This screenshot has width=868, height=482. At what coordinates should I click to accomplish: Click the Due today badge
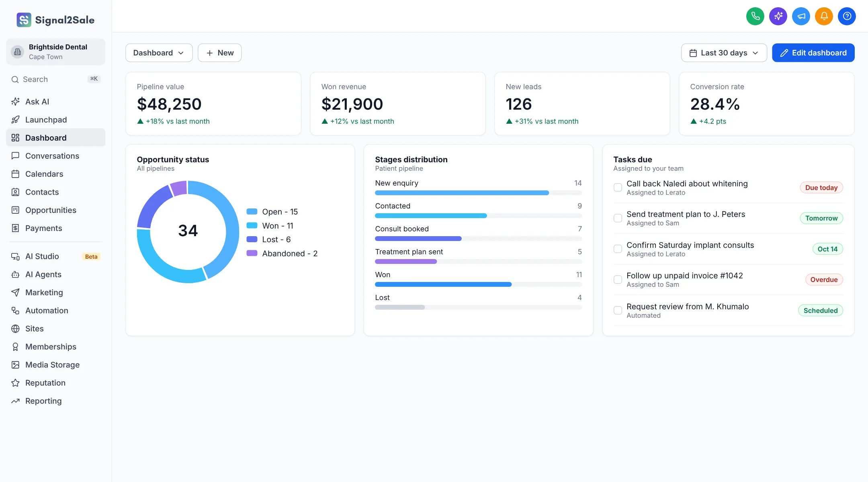click(821, 188)
